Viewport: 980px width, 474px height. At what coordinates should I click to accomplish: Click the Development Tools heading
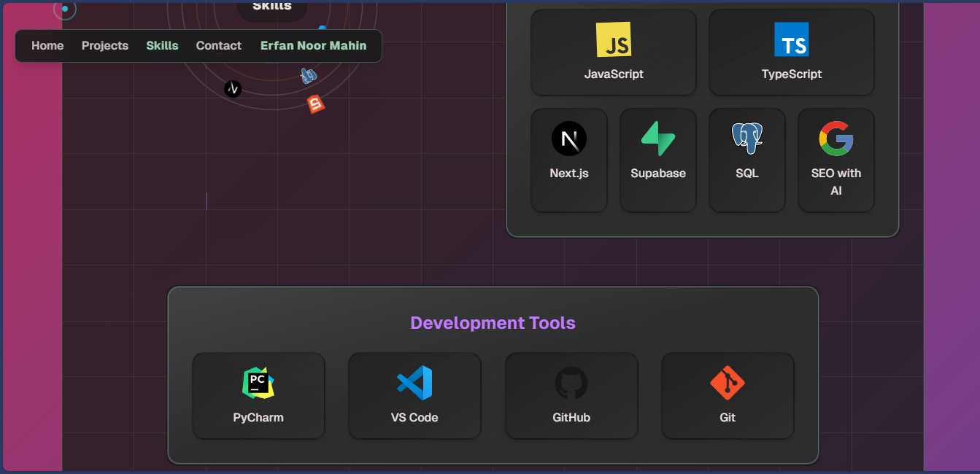[493, 323]
